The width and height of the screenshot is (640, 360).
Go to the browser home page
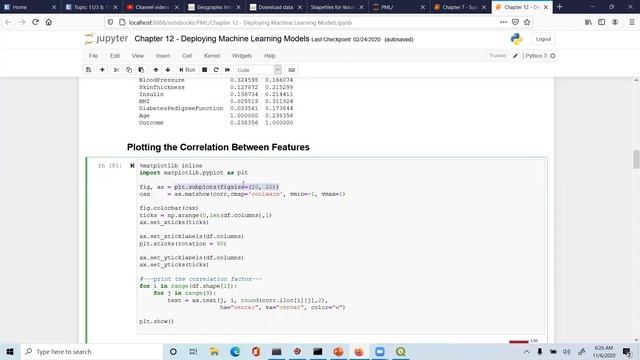coord(49,22)
